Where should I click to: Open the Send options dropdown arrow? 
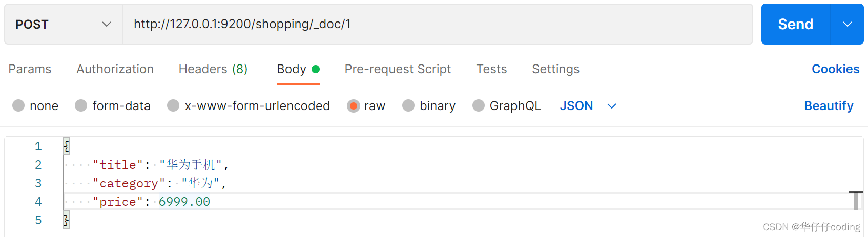coord(848,24)
